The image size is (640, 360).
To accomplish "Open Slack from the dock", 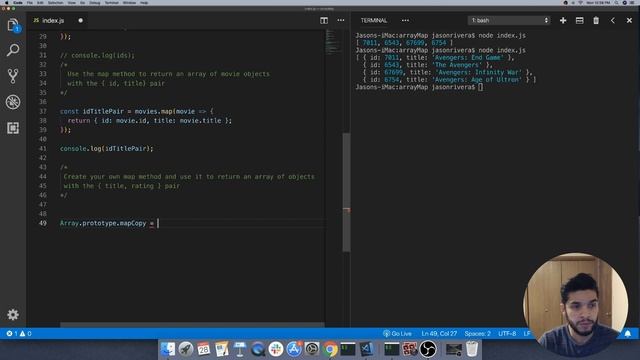I will pyautogui.click(x=276, y=349).
